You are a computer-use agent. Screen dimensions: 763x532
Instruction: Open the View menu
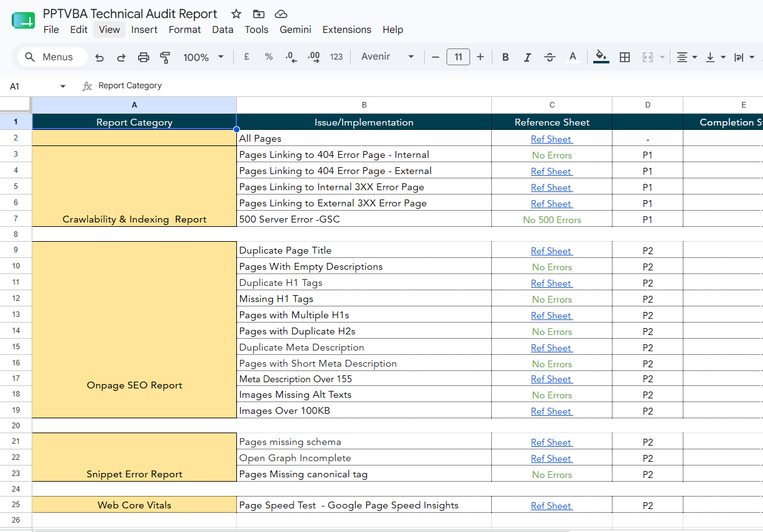109,29
